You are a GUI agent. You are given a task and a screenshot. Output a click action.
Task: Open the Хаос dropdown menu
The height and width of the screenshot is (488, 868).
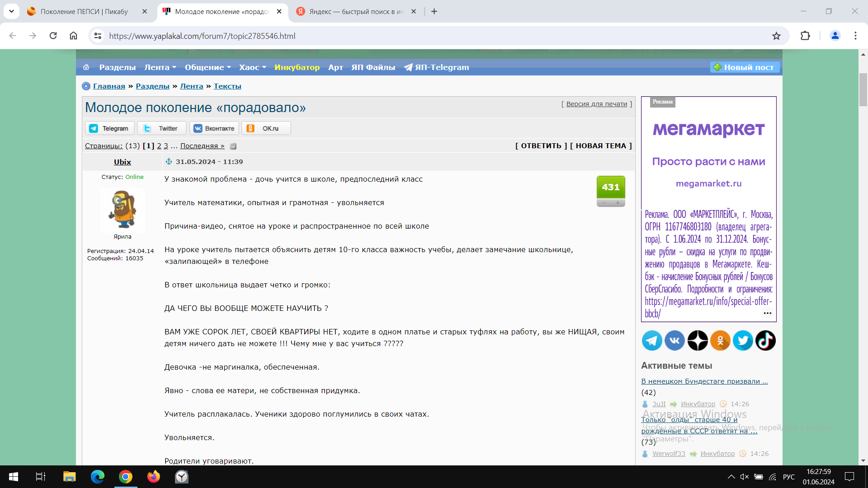click(x=252, y=67)
